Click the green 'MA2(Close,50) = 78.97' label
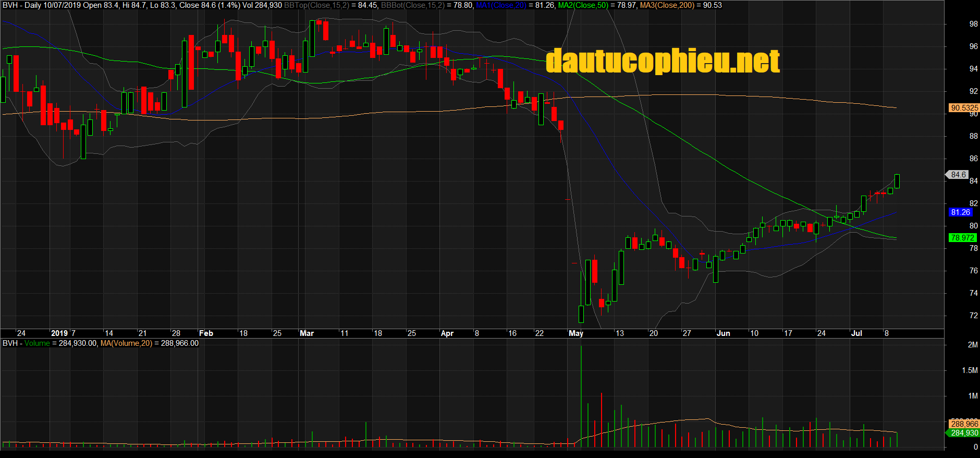This screenshot has width=980, height=458. click(597, 5)
